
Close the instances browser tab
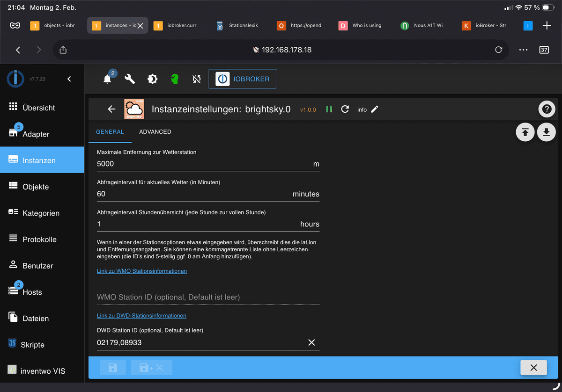pos(140,26)
